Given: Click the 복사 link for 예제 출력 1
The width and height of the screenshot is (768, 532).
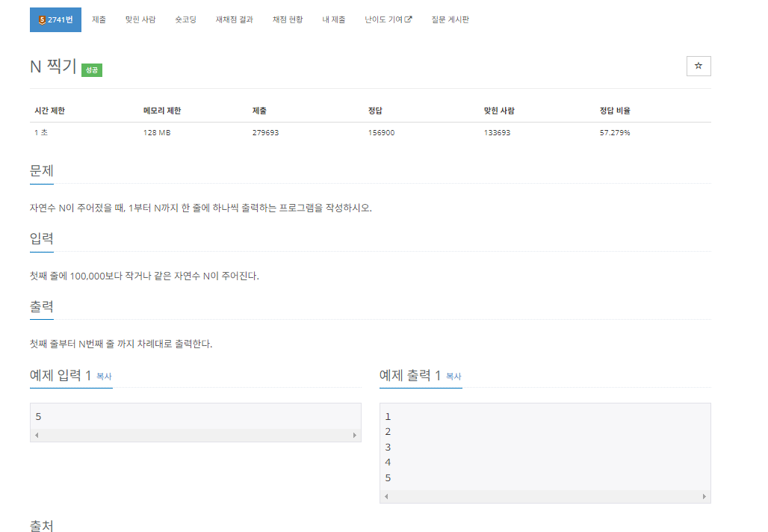Looking at the screenshot, I should (453, 377).
